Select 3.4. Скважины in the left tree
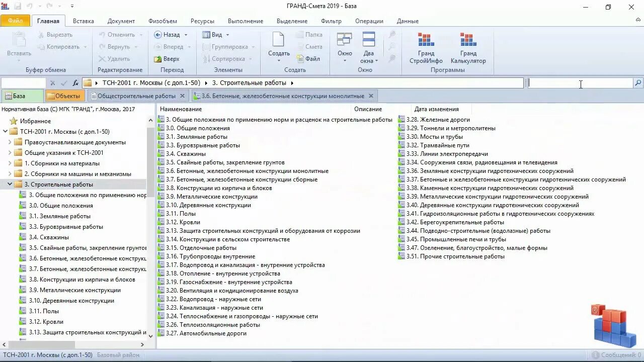 tap(44, 237)
